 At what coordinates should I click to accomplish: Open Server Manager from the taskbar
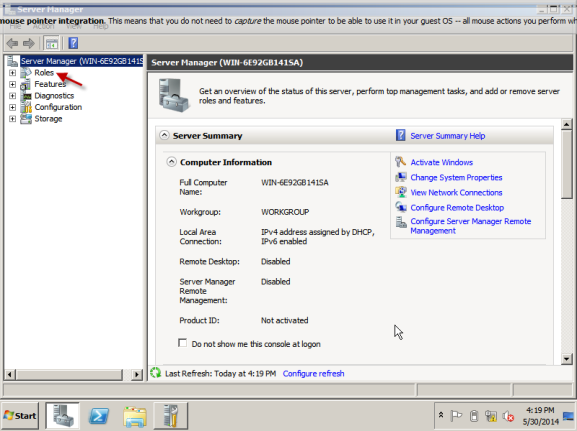click(62, 416)
